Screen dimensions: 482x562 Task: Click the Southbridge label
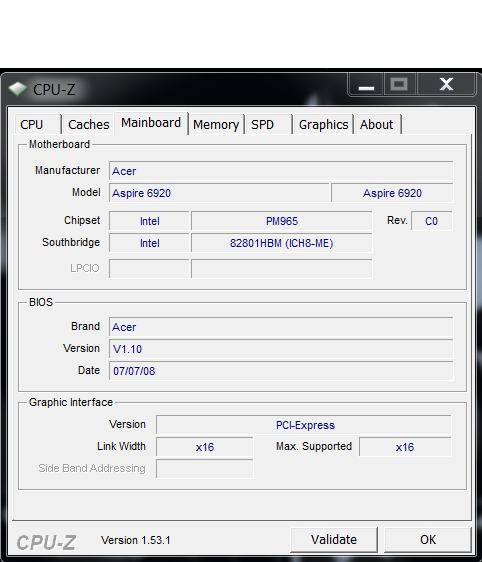coord(71,242)
